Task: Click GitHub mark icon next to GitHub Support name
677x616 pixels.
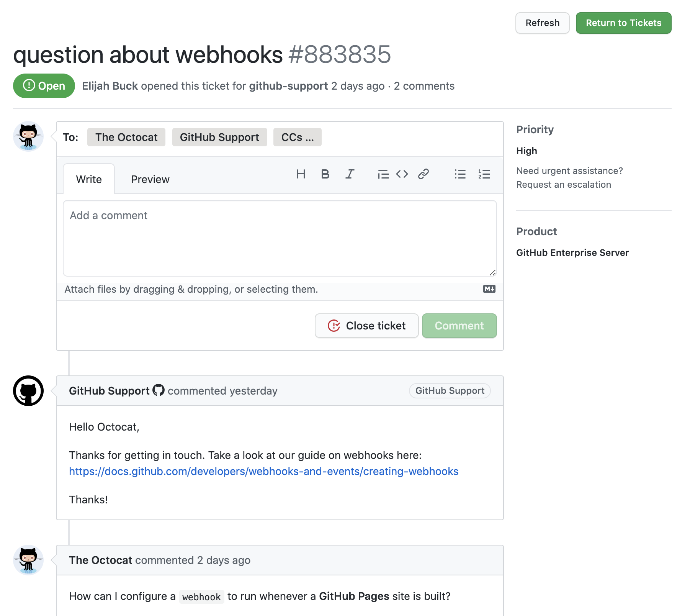Action: tap(159, 390)
